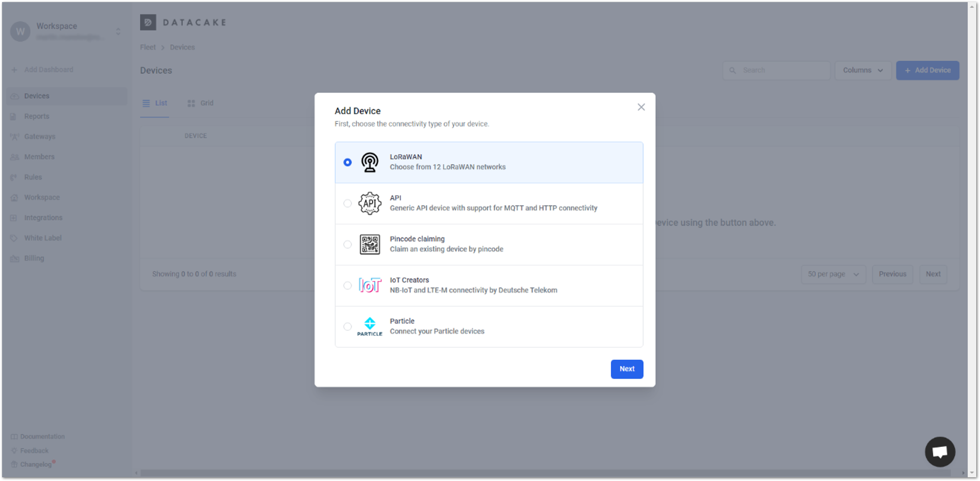Image resolution: width=980 pixels, height=481 pixels.
Task: Open the Rules section
Action: tap(32, 177)
